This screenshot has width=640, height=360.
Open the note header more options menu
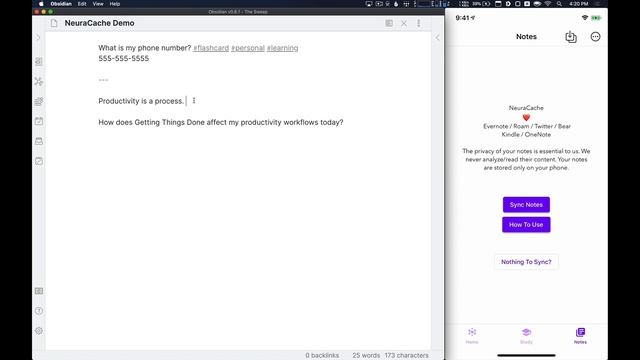[x=419, y=24]
